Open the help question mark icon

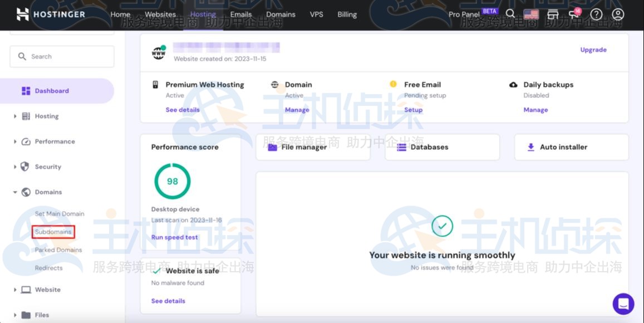coord(596,14)
